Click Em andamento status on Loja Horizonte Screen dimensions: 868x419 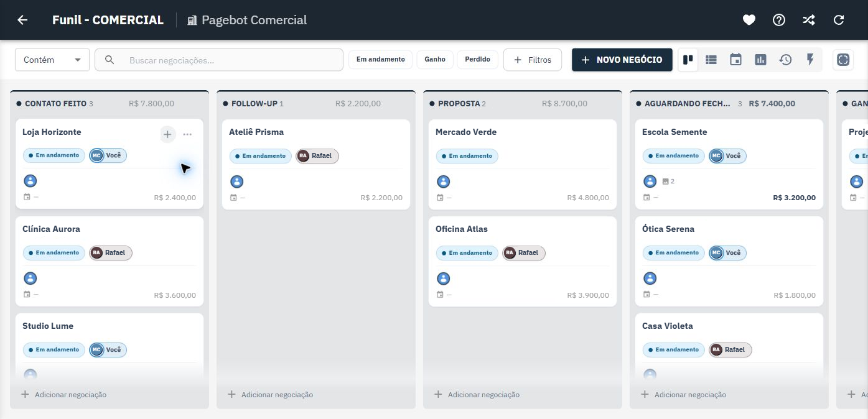click(x=54, y=155)
